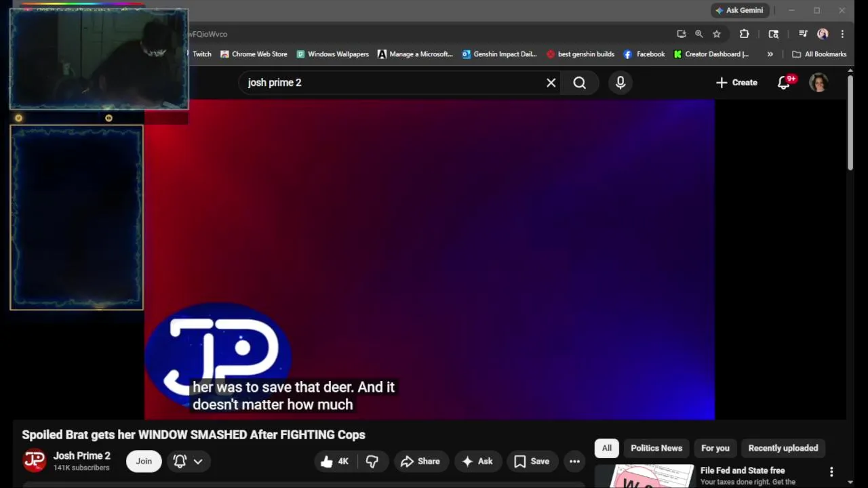Viewport: 868px width, 488px height.
Task: Open the Windows Wallpapers bookmark
Action: 332,54
